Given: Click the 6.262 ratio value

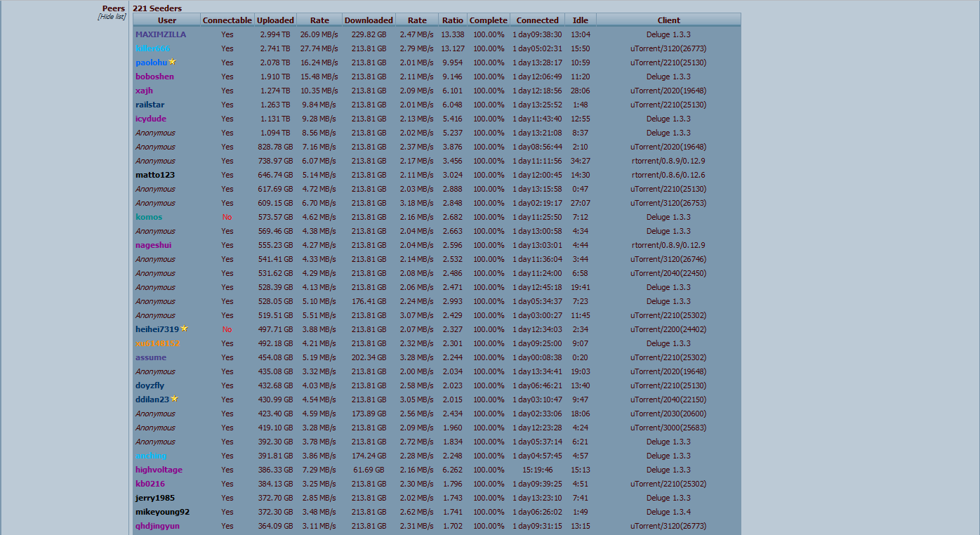Looking at the screenshot, I should pos(453,470).
